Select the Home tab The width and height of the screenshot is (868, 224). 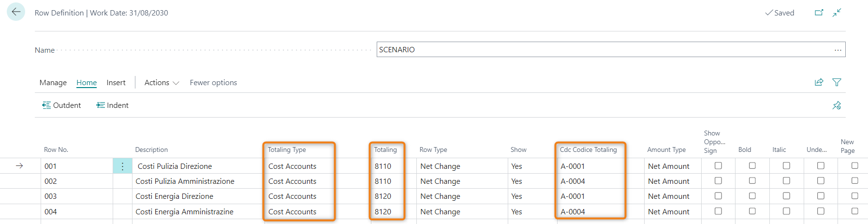tap(87, 83)
